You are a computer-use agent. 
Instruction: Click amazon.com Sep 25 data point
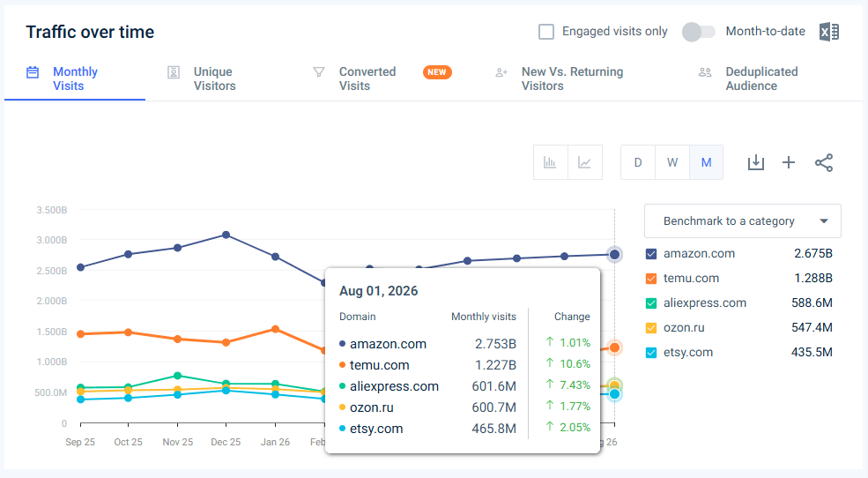[80, 267]
